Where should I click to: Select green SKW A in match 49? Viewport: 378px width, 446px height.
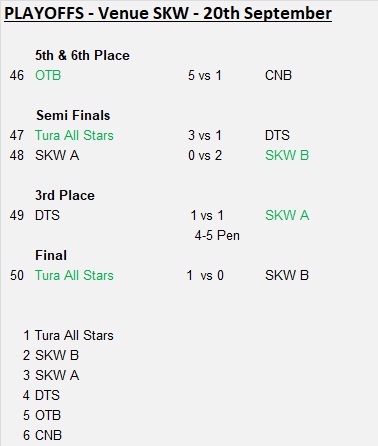pyautogui.click(x=287, y=215)
